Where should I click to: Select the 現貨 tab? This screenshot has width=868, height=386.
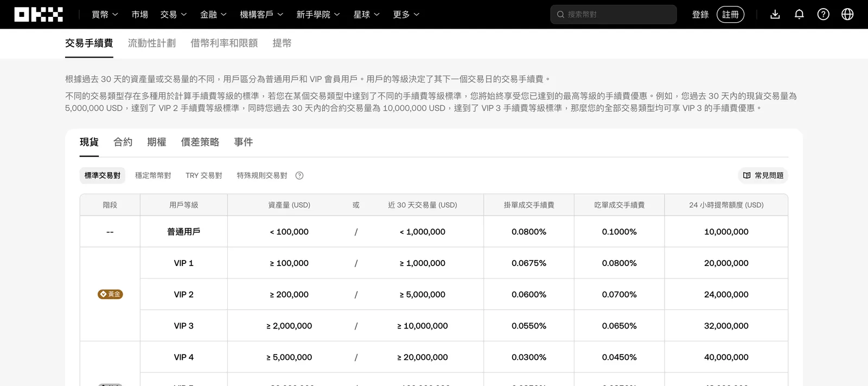[89, 142]
